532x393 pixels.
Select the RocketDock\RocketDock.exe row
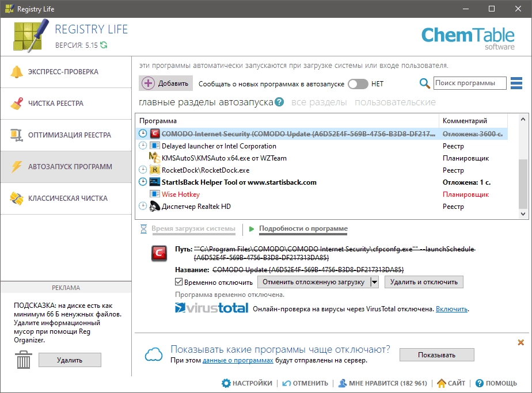click(x=322, y=170)
